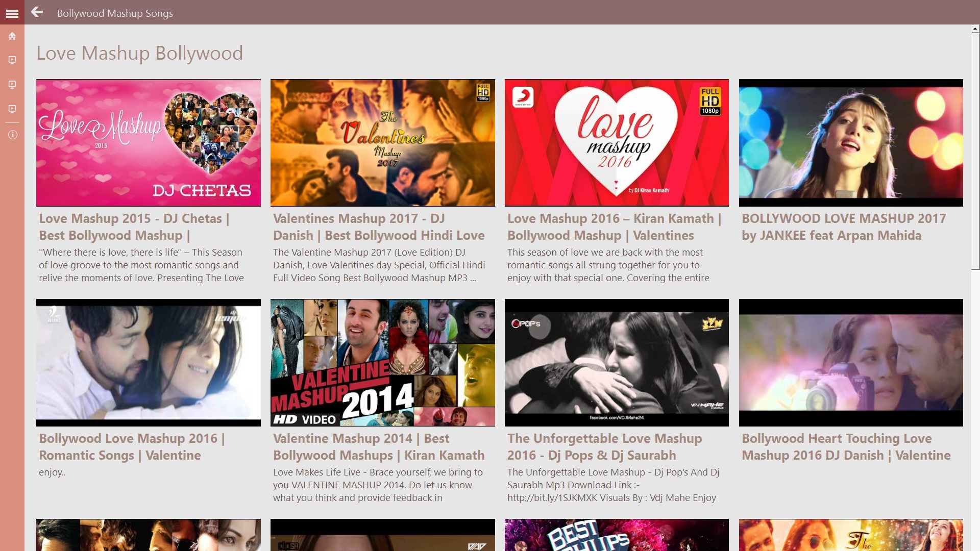This screenshot has height=551, width=980.
Task: Open the info (about) icon in sidebar
Action: coord(12,135)
